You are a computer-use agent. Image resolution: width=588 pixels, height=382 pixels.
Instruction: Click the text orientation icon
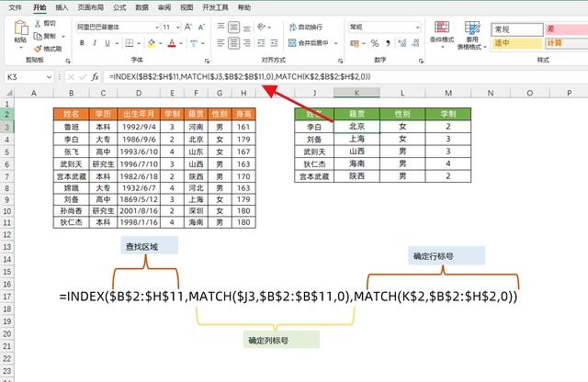point(261,27)
